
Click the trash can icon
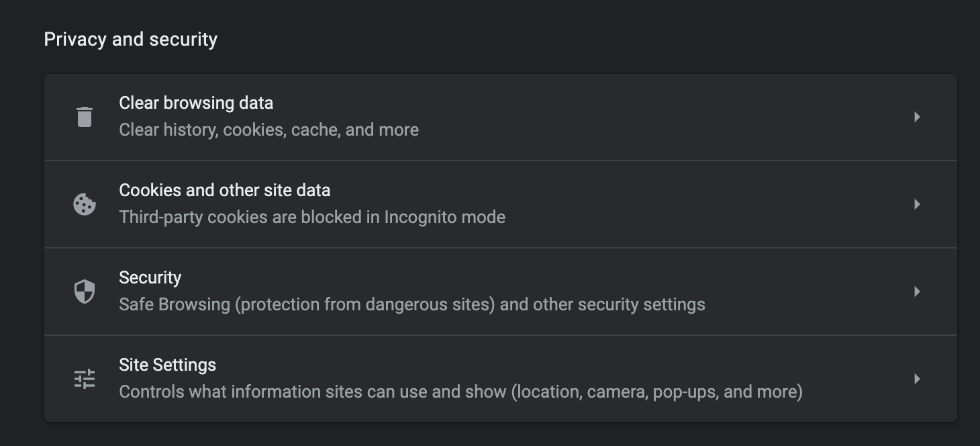pyautogui.click(x=84, y=117)
